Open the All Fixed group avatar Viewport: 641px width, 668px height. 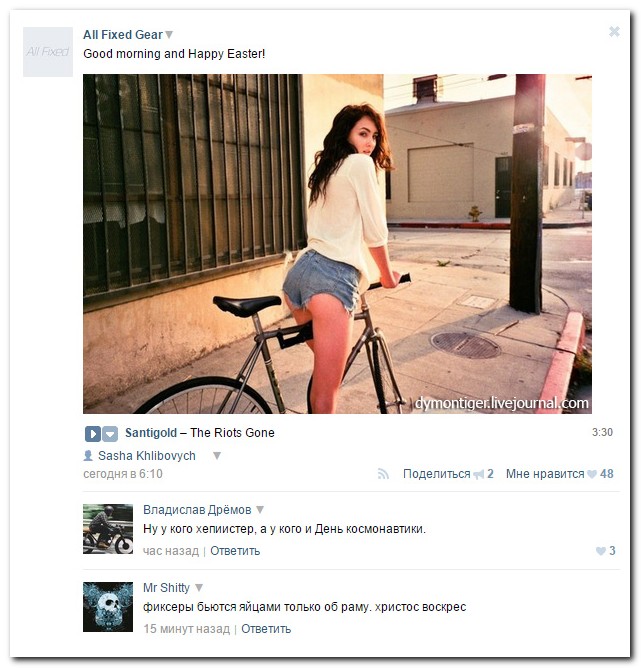point(48,52)
